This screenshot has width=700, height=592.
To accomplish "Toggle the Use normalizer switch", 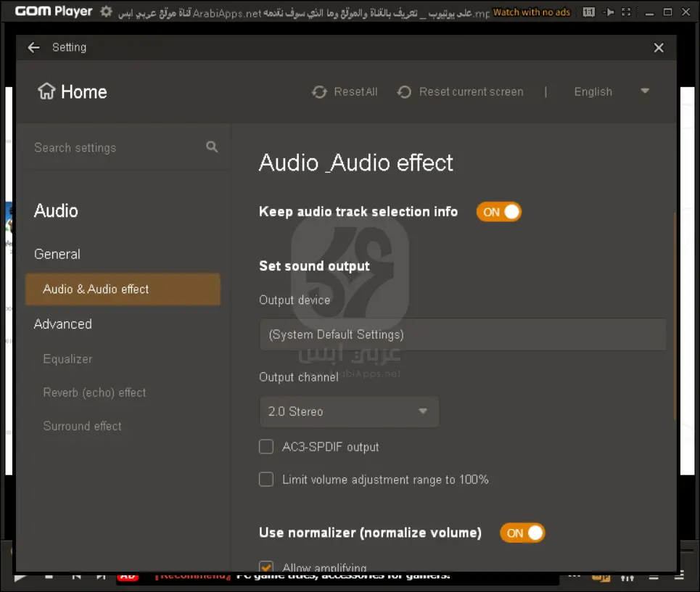I will click(x=522, y=533).
